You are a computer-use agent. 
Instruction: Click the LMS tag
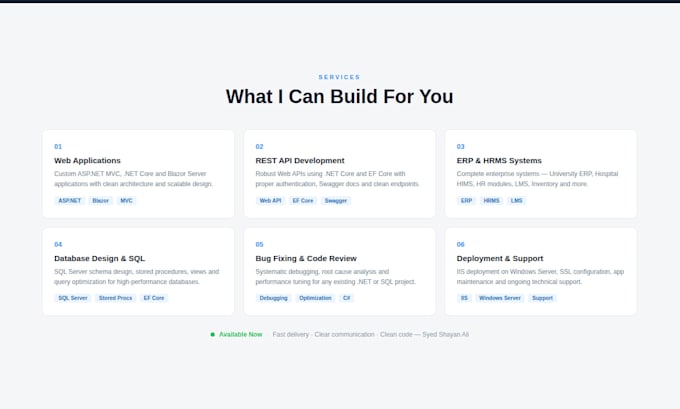(516, 200)
